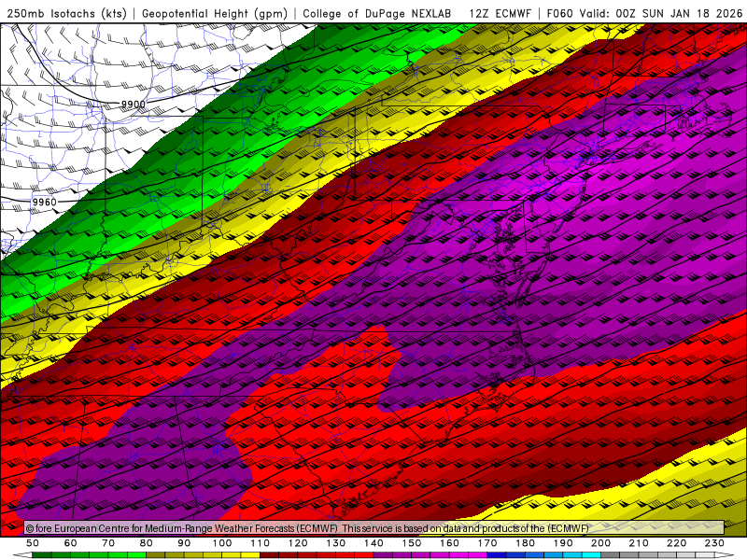The height and width of the screenshot is (560, 747).
Task: Click the legend value 220
Action: coord(676,543)
